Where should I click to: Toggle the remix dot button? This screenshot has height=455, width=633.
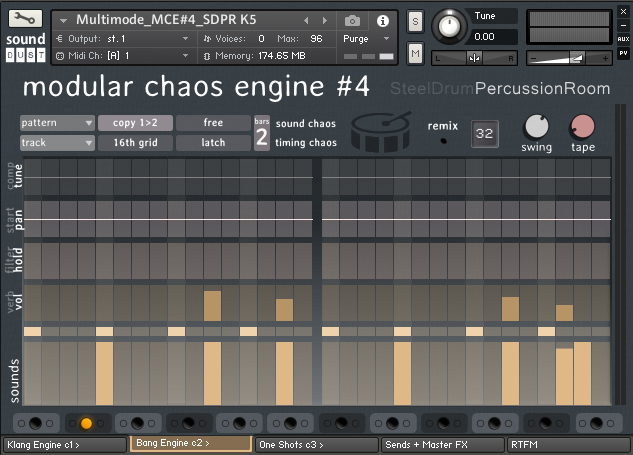pos(443,141)
